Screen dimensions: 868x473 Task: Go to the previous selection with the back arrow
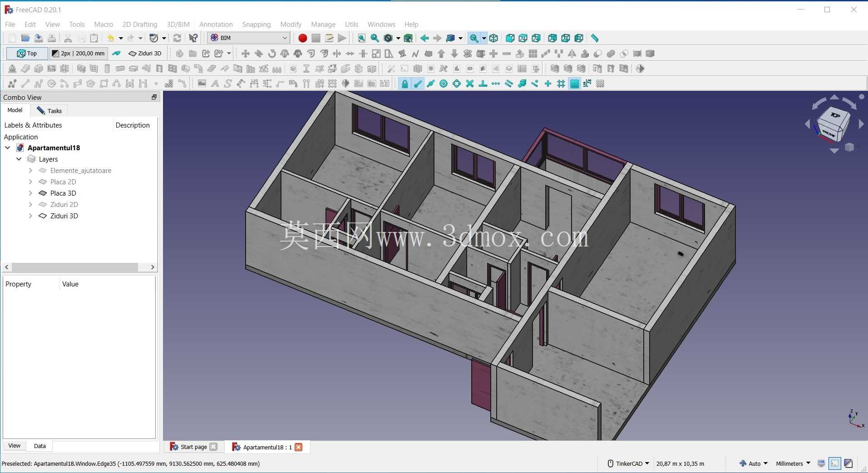coord(424,38)
